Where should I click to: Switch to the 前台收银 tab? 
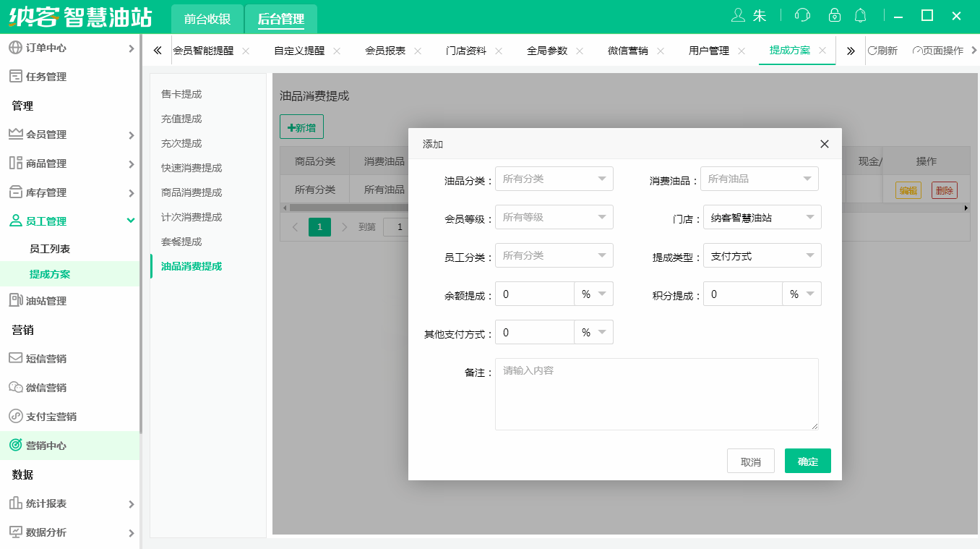coord(207,20)
